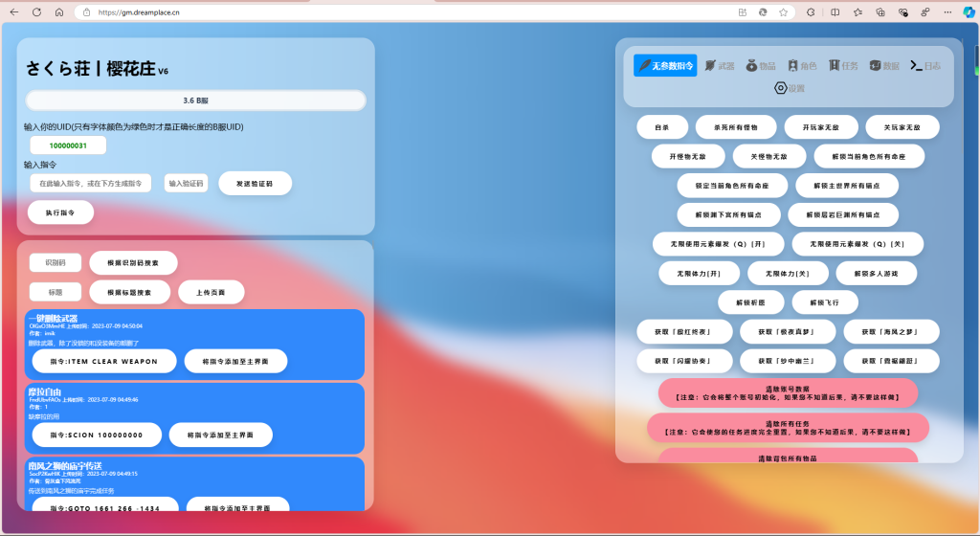Open the browser home page icon
The image size is (980, 536).
tap(58, 11)
